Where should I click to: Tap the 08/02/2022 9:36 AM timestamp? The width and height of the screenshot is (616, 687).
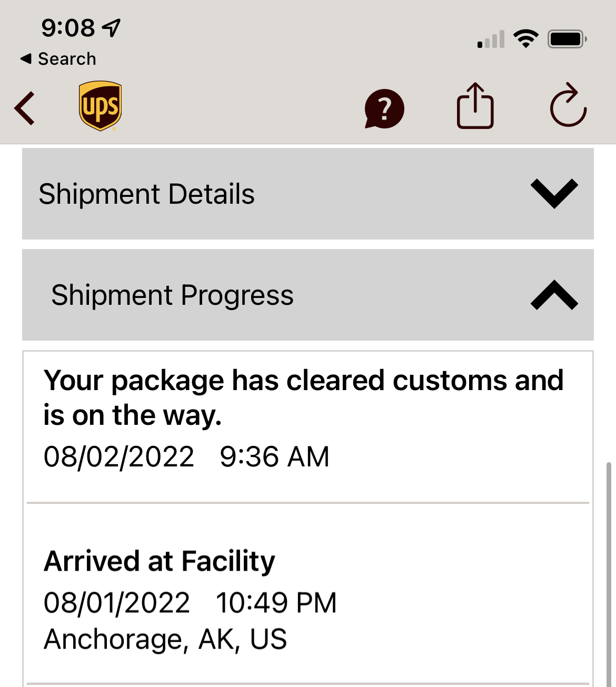(x=186, y=456)
